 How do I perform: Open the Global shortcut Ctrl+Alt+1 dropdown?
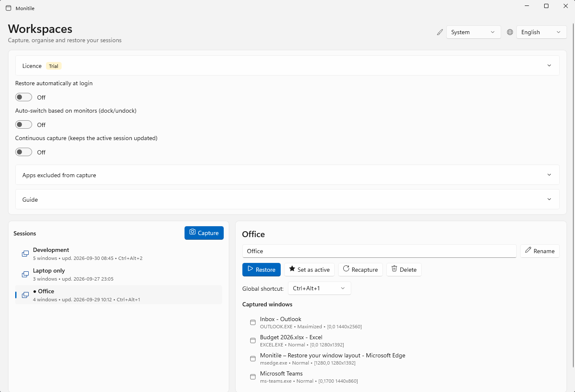[319, 288]
